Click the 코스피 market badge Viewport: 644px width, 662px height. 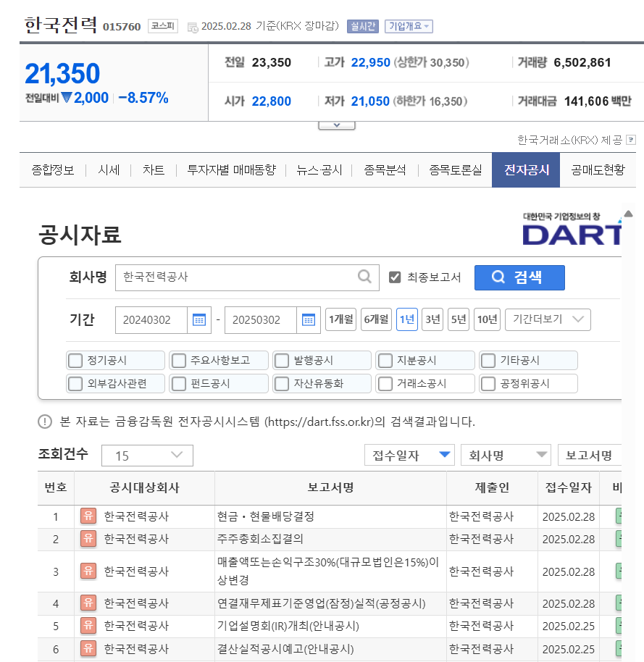pos(162,26)
